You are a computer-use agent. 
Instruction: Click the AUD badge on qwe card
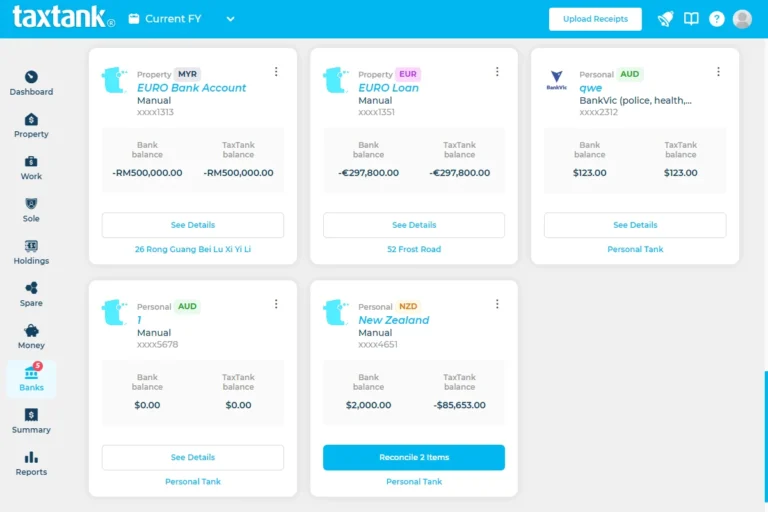point(629,74)
